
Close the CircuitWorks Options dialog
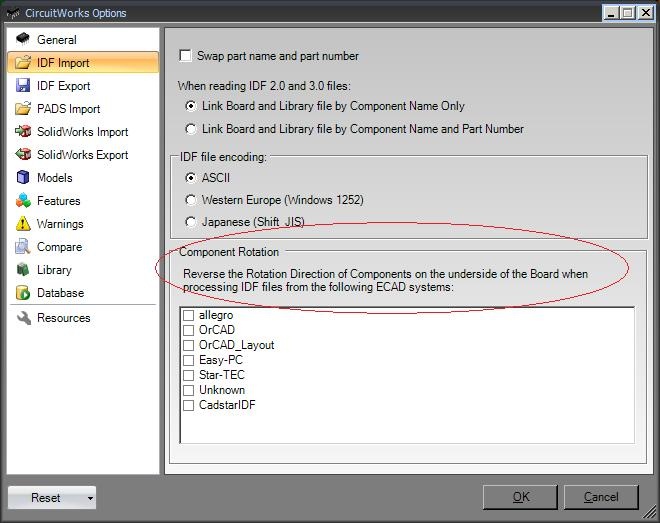pyautogui.click(x=645, y=13)
